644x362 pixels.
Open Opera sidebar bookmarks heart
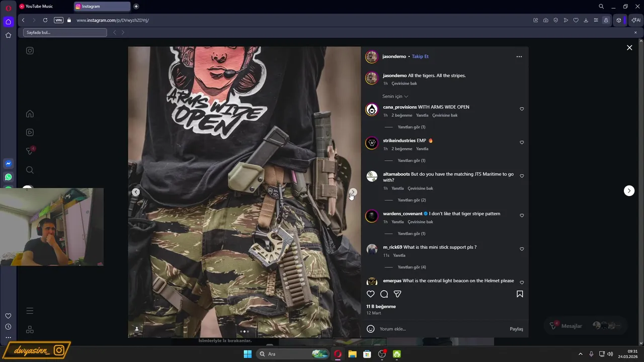coord(8,316)
